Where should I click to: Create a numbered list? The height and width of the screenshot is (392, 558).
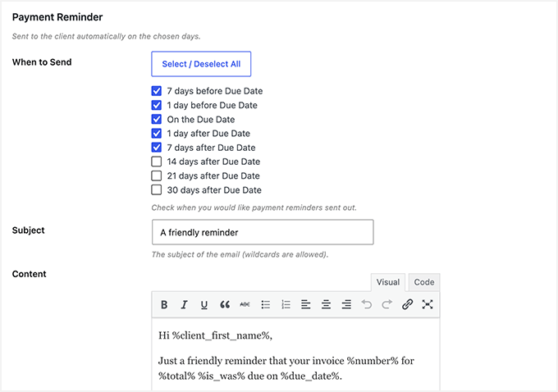[286, 304]
